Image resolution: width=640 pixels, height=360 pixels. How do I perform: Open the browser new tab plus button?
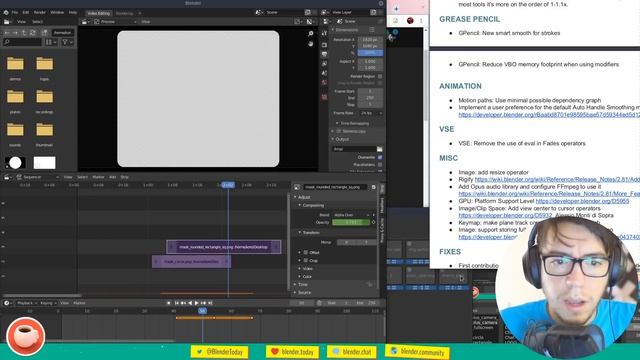pos(396,9)
